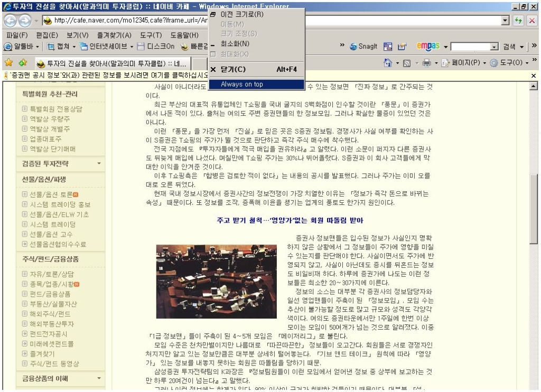Refresh the page with green arrows icon
Image resolution: width=541 pixels, height=392 pixels.
518,21
